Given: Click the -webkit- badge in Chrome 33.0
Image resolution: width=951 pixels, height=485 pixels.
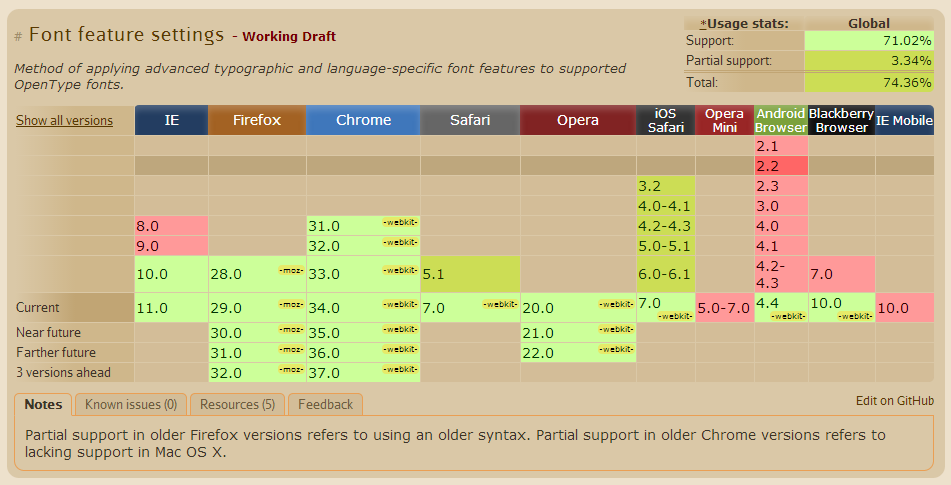Looking at the screenshot, I should tap(400, 270).
